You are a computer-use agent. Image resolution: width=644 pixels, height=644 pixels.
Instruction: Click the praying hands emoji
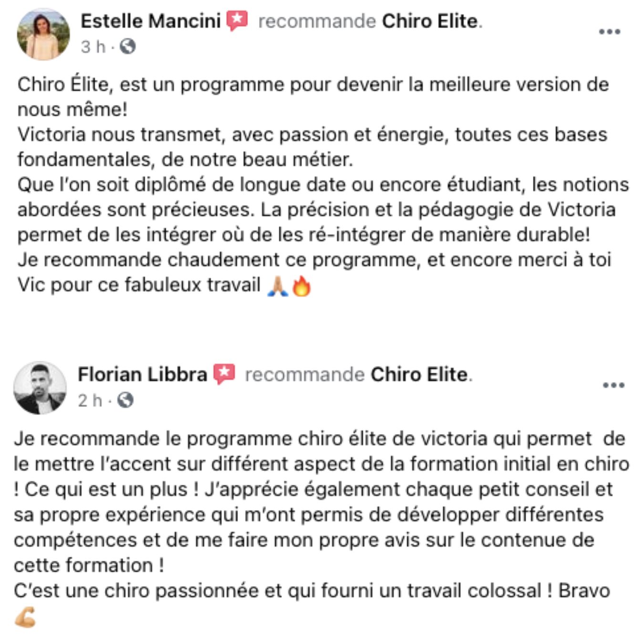click(x=278, y=287)
